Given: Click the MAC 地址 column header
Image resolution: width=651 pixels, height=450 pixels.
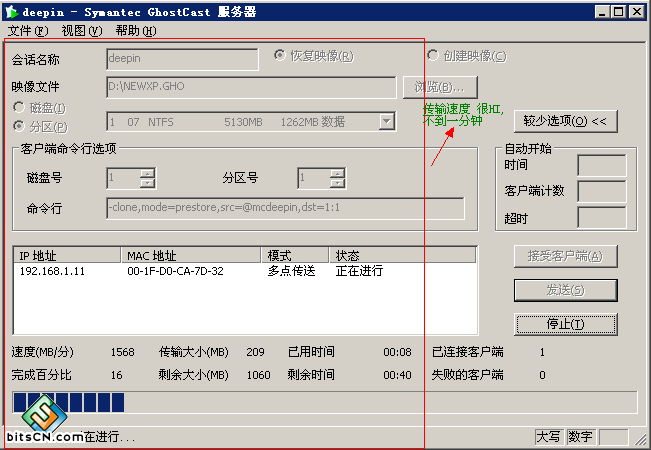Looking at the screenshot, I should pos(191,255).
